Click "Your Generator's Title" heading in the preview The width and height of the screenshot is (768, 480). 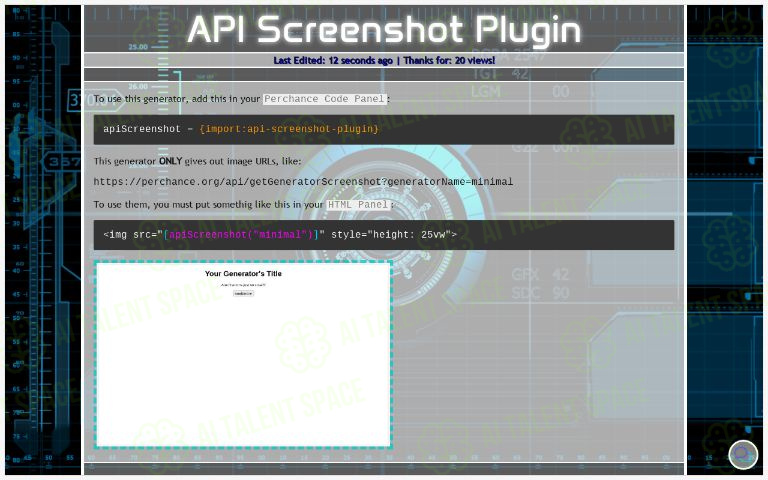243,274
